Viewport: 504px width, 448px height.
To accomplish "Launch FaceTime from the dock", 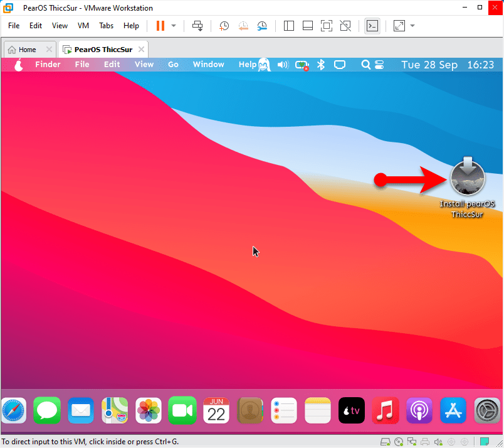I will (182, 410).
